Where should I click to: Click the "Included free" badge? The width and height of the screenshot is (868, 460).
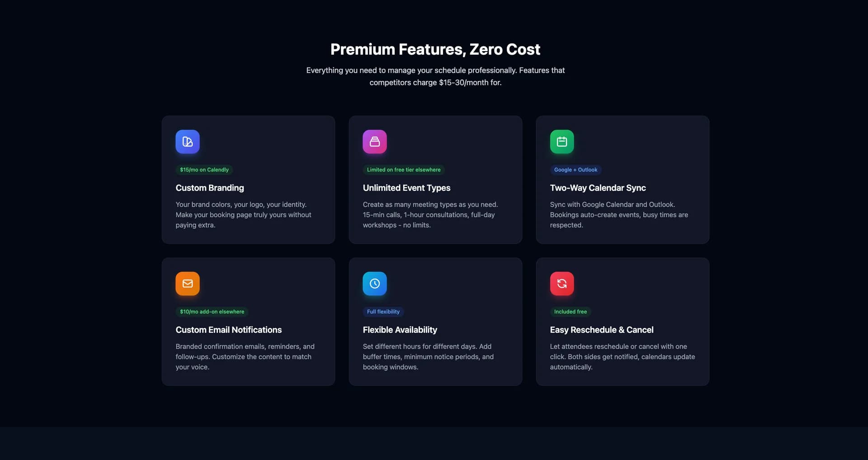[x=571, y=312]
